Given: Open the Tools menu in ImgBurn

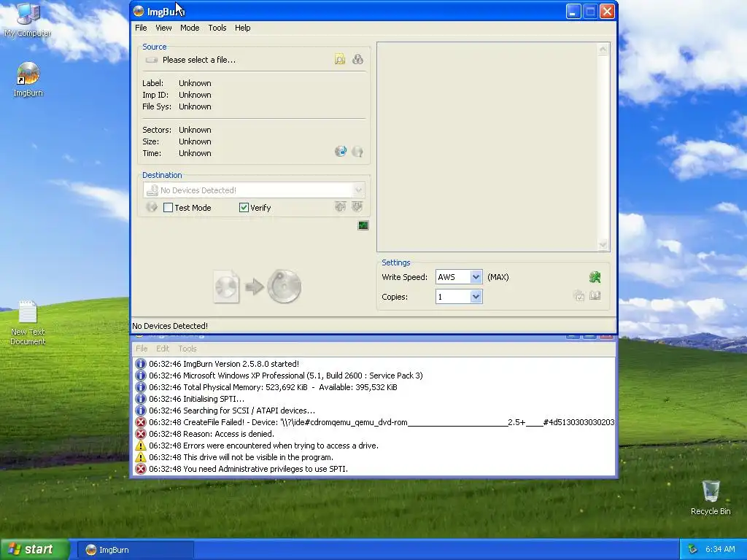Looking at the screenshot, I should pos(217,28).
